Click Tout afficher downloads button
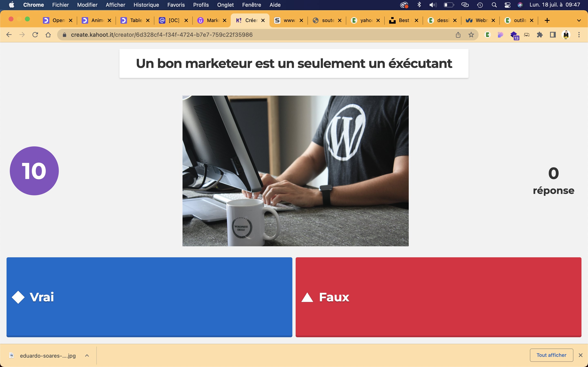This screenshot has width=588, height=367. [x=551, y=355]
